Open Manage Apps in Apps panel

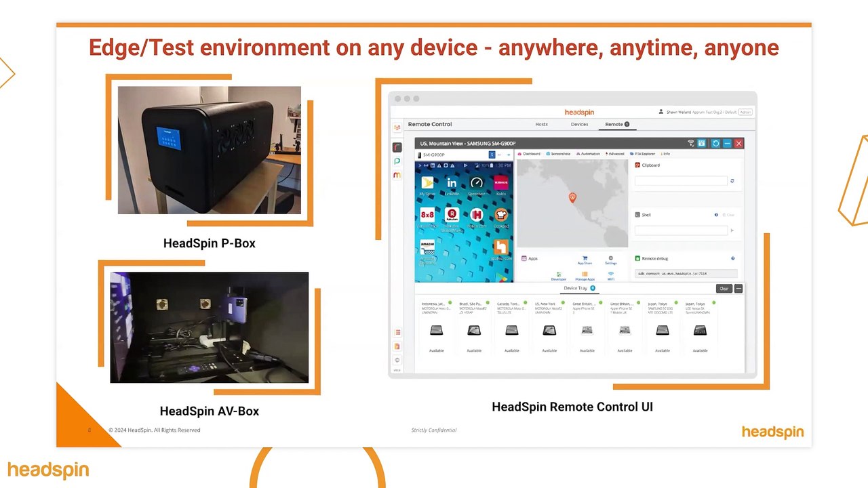point(585,274)
